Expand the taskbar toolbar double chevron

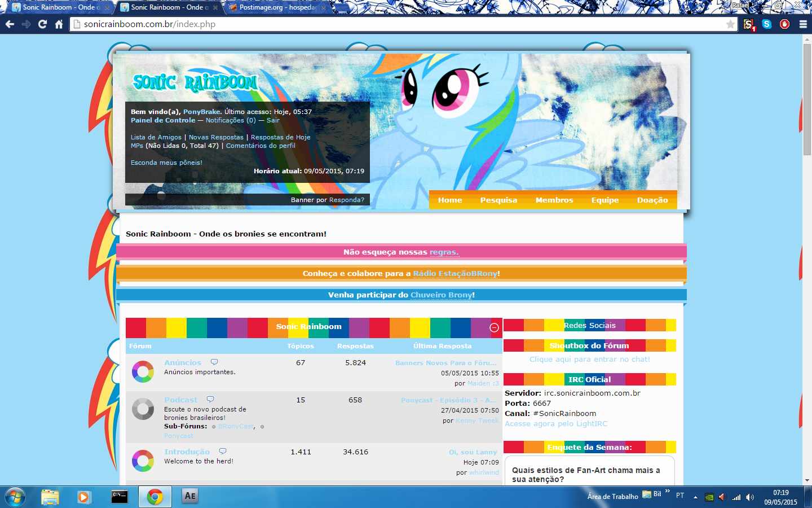point(668,492)
